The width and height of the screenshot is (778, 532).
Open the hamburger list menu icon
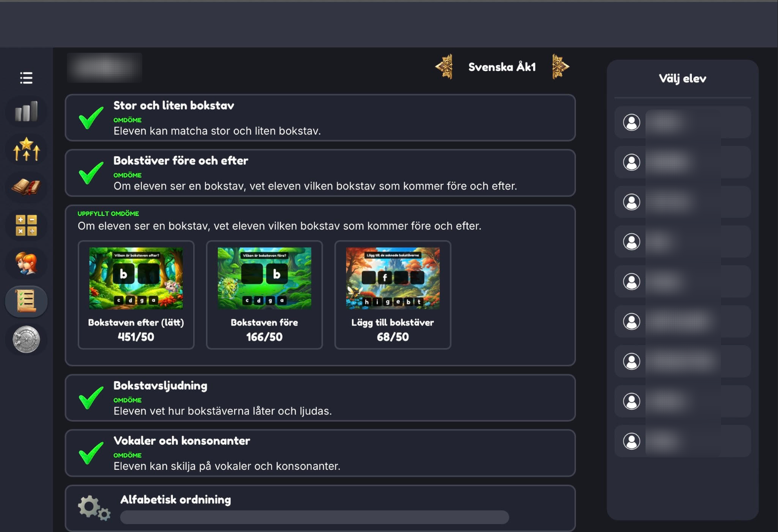click(x=26, y=78)
